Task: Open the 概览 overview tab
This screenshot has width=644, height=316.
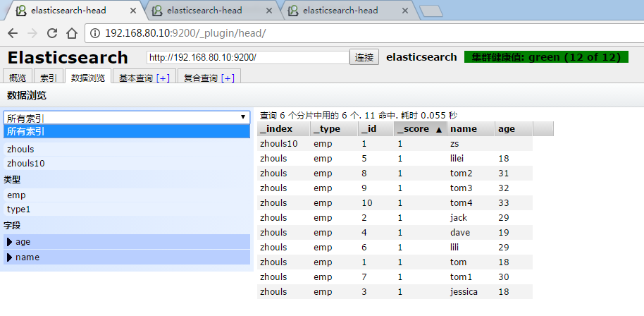Action: (18, 78)
